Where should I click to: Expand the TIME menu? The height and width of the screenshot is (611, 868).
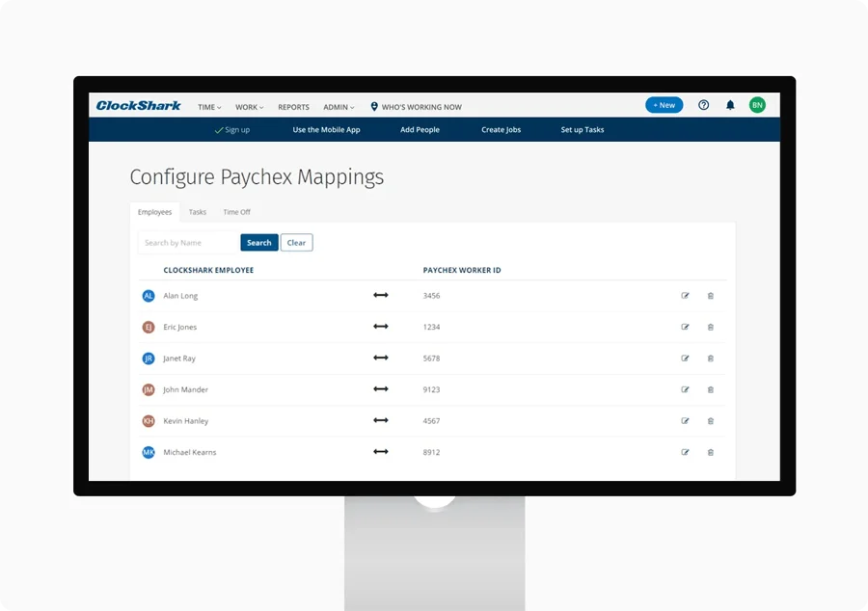coord(209,107)
